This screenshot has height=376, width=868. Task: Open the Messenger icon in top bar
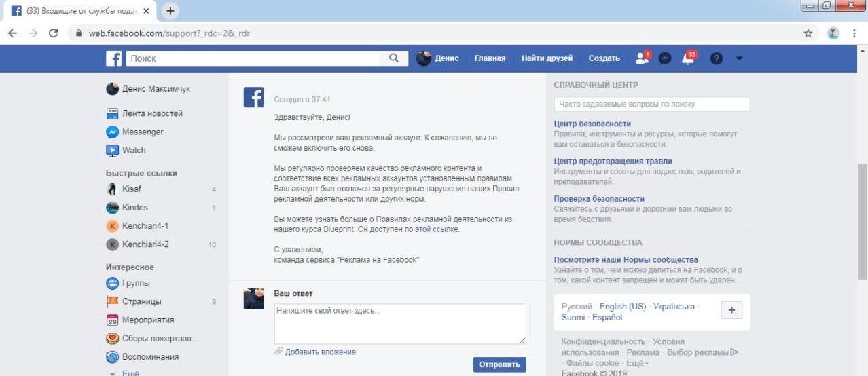click(x=665, y=59)
